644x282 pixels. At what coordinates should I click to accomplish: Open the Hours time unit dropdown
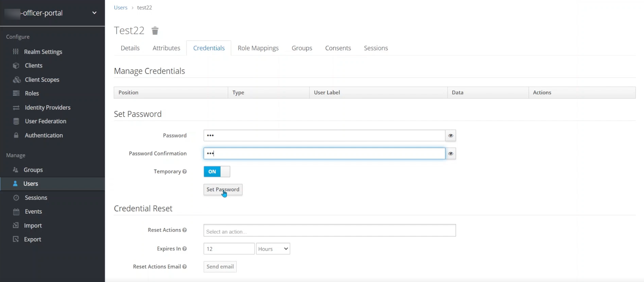(273, 249)
